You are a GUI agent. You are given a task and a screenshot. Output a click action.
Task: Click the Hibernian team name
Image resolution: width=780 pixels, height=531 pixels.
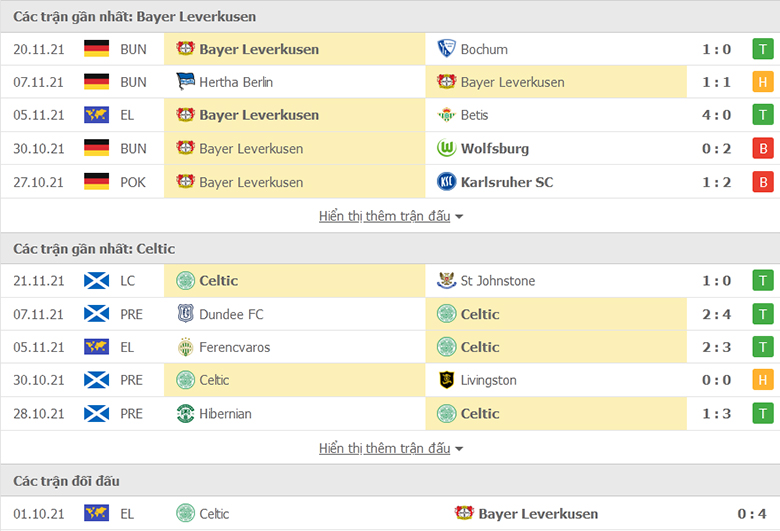[225, 414]
